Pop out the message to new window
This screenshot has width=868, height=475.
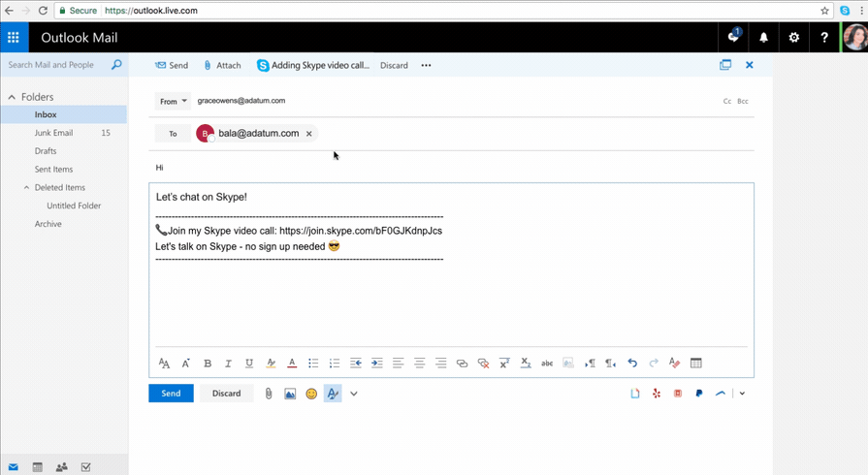tap(725, 65)
